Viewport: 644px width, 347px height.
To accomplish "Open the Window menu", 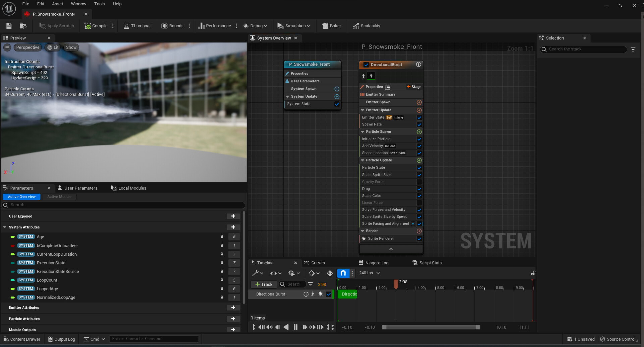I will click(78, 4).
